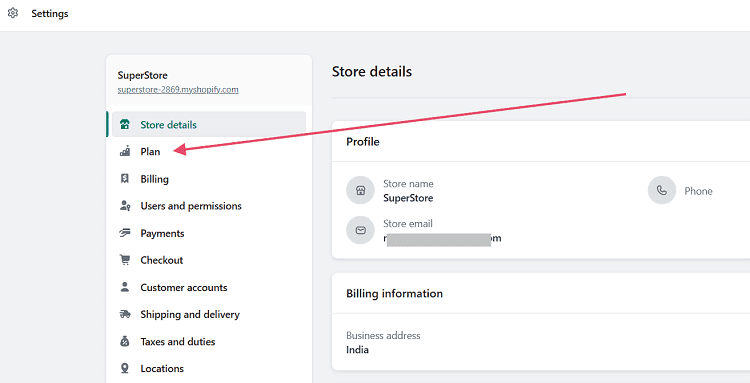Click the Store name label
Image resolution: width=750 pixels, height=383 pixels.
coord(408,184)
